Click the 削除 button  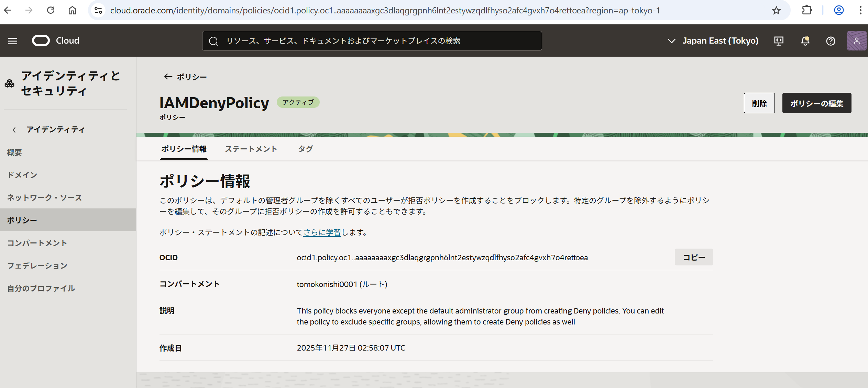759,103
